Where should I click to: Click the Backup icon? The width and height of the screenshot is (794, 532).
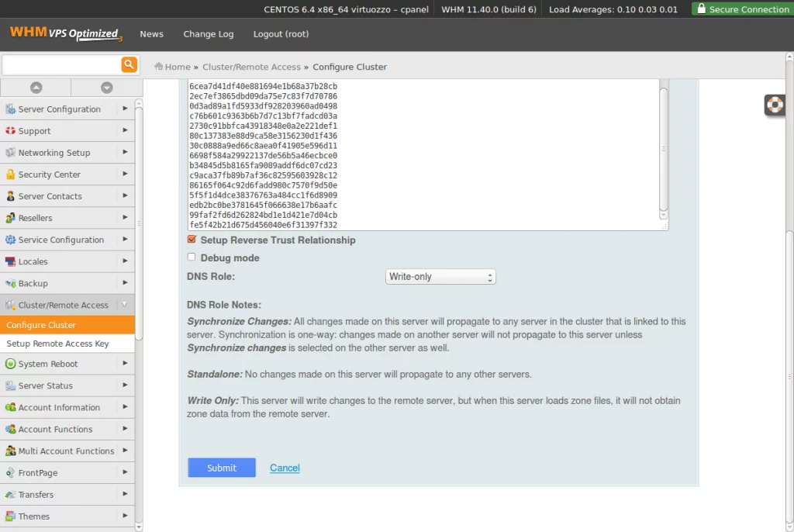10,283
